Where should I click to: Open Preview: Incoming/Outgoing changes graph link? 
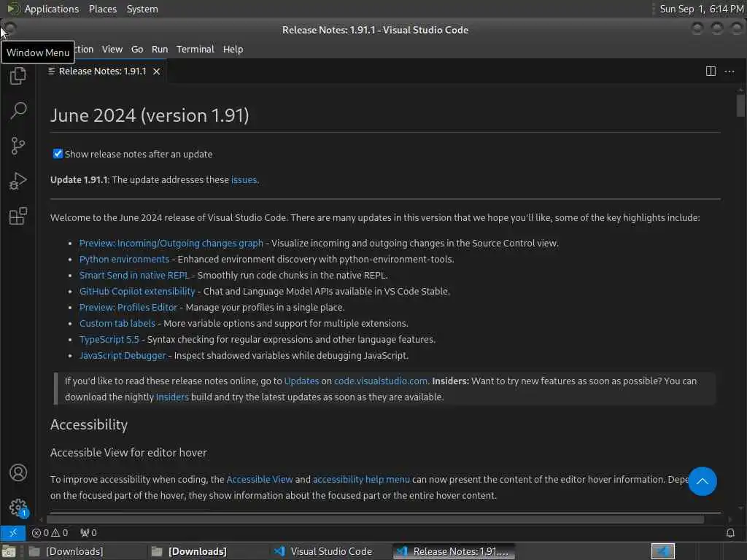pyautogui.click(x=171, y=244)
